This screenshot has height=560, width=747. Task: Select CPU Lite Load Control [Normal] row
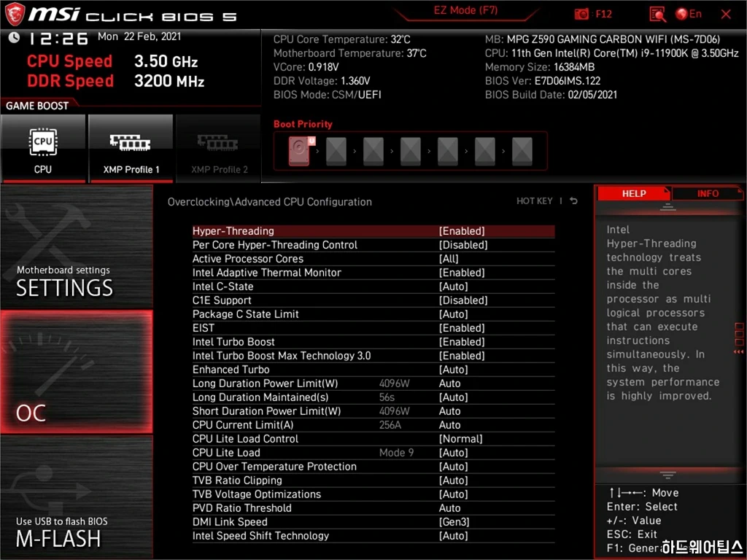coord(373,438)
